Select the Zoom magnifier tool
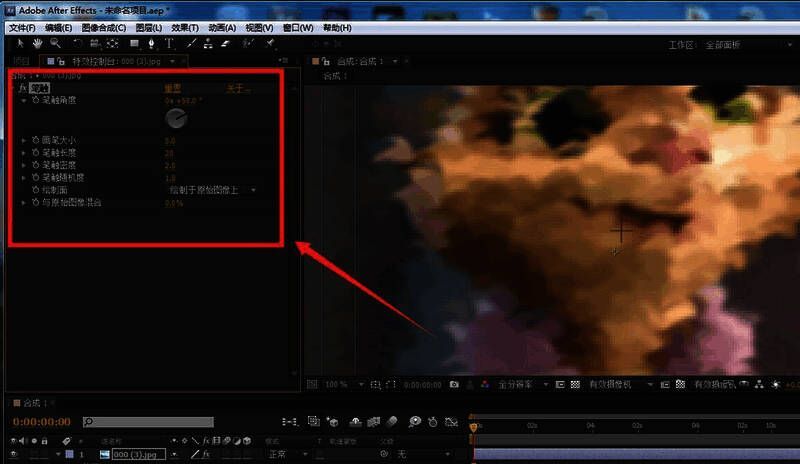Screen dimensions: 800x464 tap(55, 44)
